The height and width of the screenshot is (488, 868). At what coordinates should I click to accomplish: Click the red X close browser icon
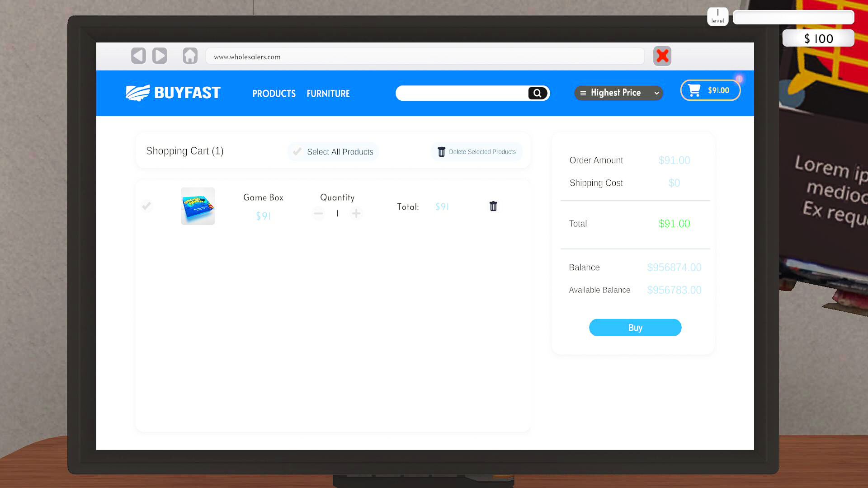tap(662, 56)
